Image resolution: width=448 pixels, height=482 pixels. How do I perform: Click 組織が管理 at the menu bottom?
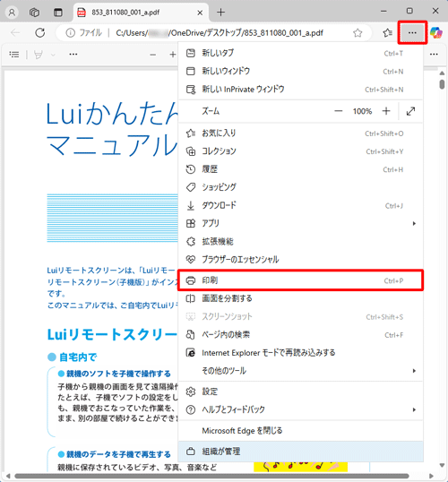tap(300, 452)
